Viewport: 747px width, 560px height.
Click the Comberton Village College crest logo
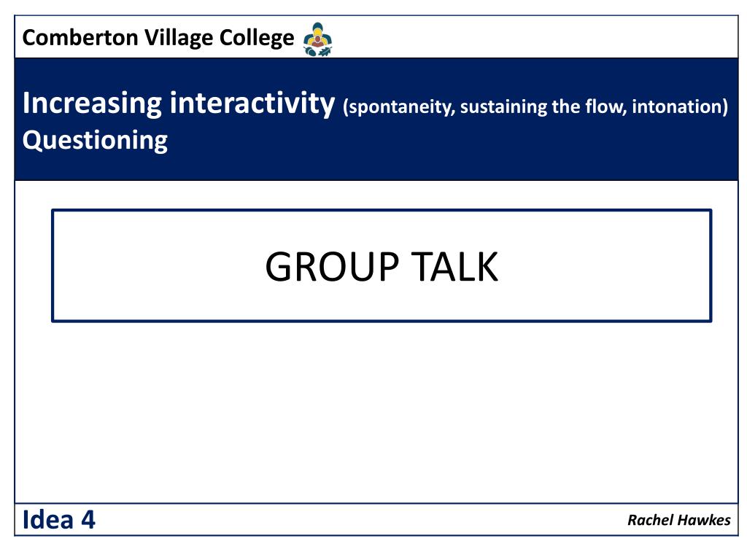point(318,39)
